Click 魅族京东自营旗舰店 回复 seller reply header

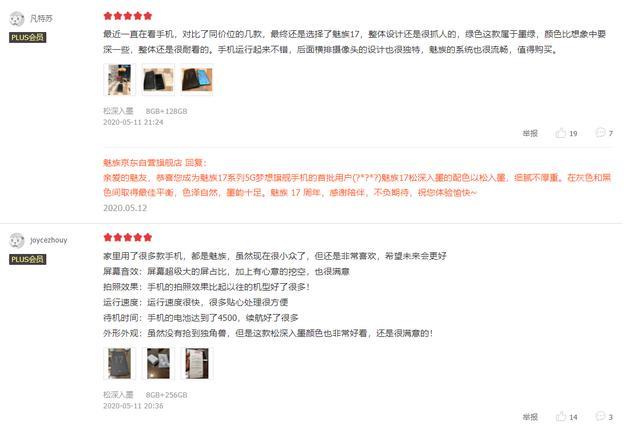pos(155,162)
